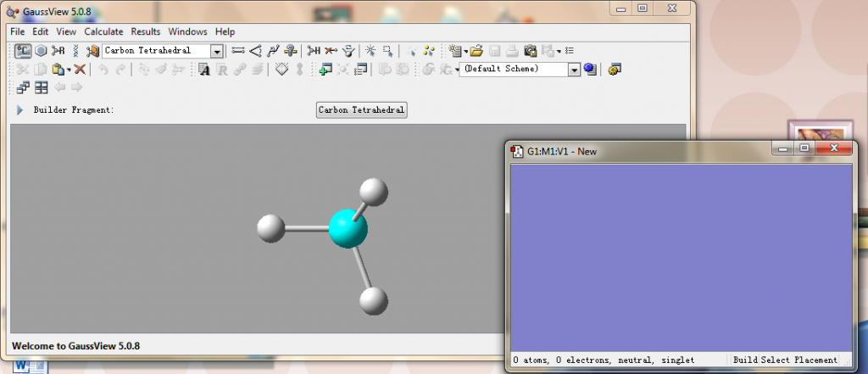This screenshot has width=868, height=374.
Task: Maximize the G1:M1:V1 - New window
Action: pos(804,148)
